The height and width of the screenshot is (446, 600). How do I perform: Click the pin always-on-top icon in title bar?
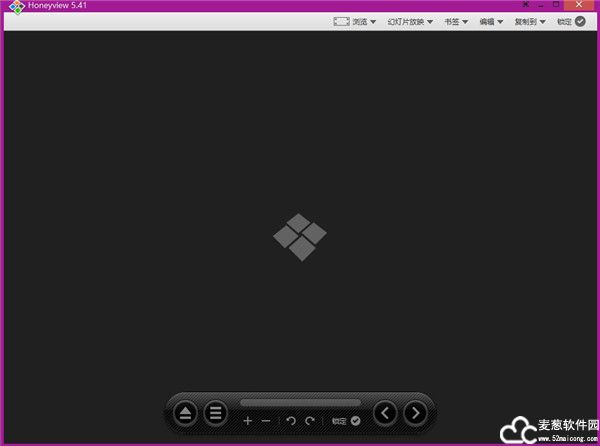tap(526, 5)
